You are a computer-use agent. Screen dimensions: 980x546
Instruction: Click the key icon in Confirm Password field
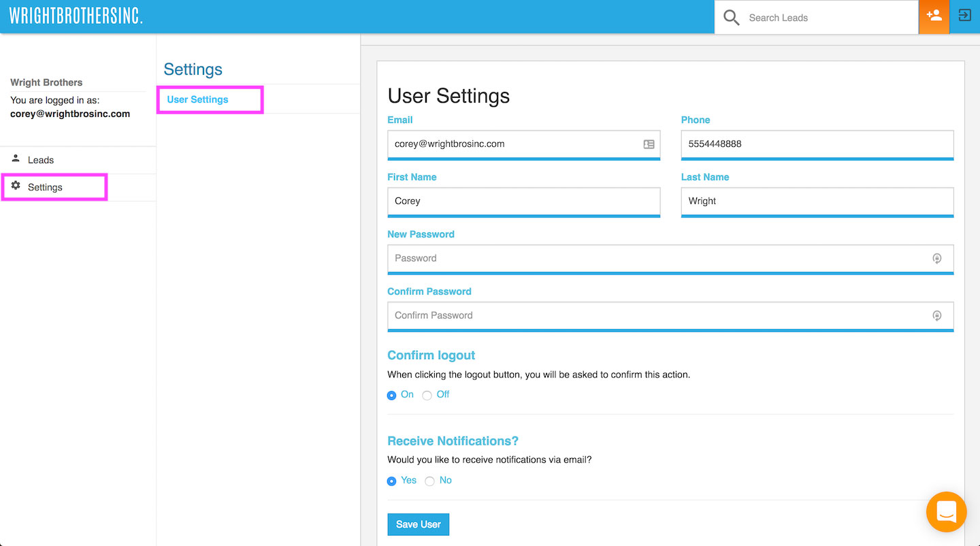[x=937, y=315]
